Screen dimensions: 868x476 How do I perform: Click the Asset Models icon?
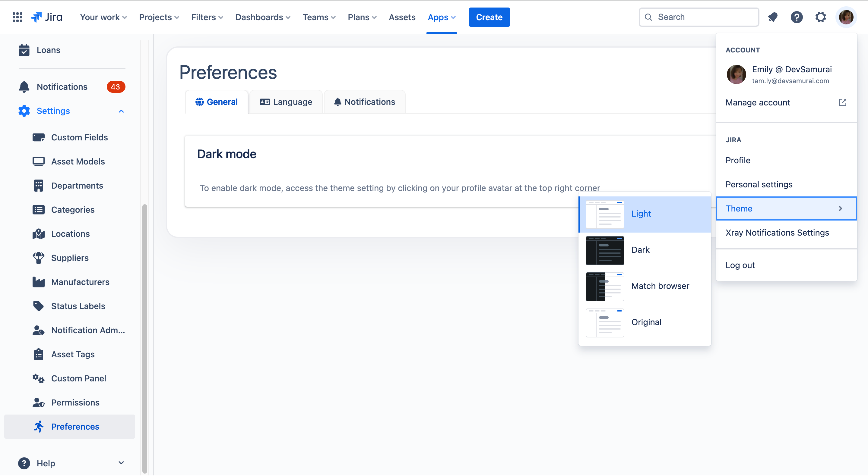point(39,161)
